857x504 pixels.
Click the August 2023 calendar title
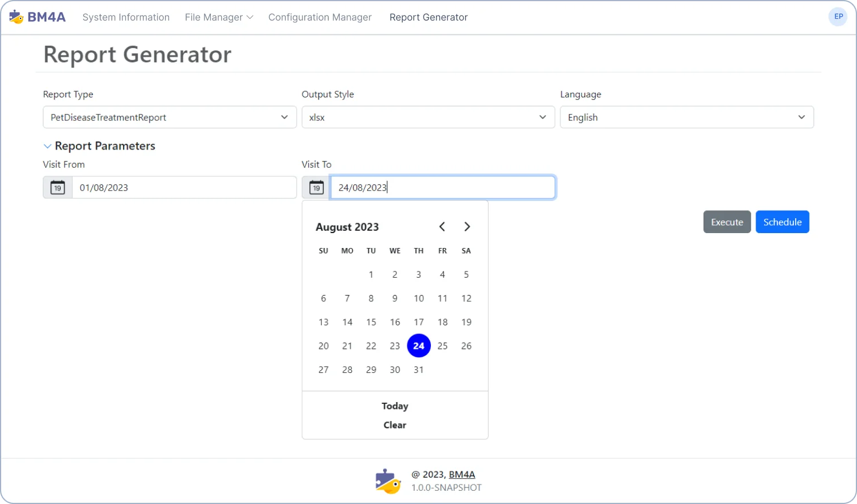coord(347,227)
